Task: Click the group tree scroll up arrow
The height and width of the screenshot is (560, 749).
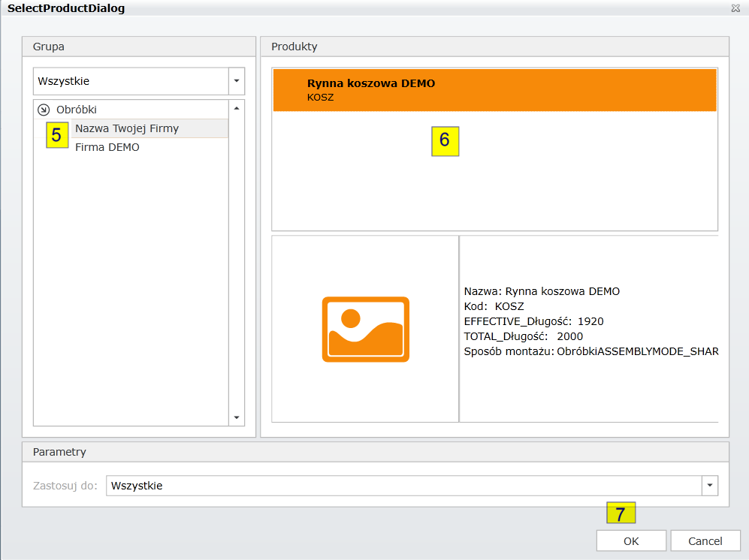Action: coord(237,108)
